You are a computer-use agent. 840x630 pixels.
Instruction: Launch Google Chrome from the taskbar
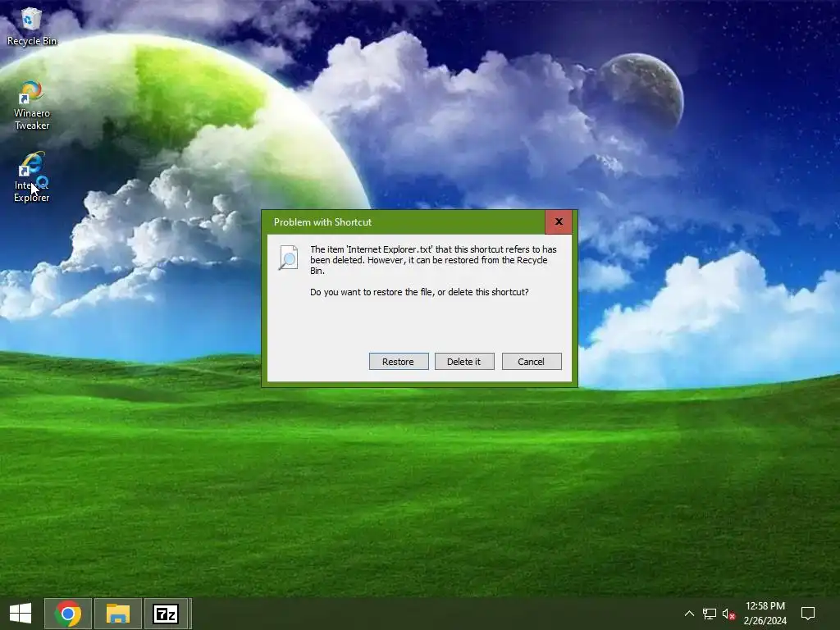pos(68,614)
